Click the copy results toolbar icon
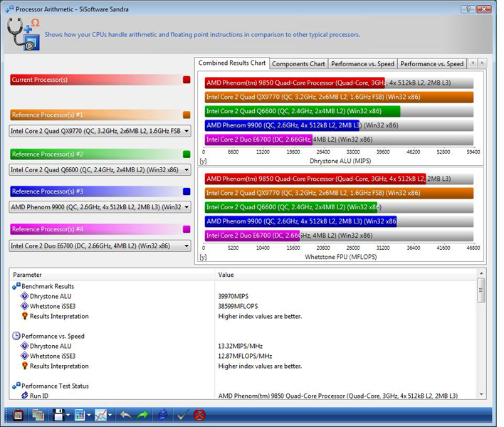 pyautogui.click(x=38, y=415)
